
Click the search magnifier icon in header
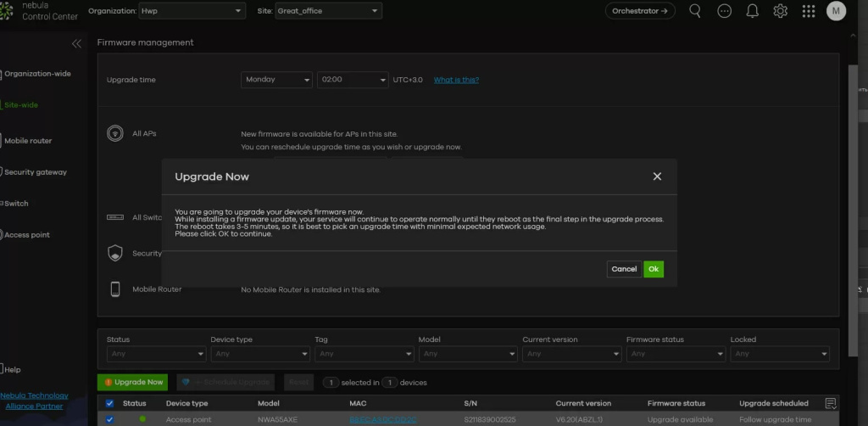(695, 11)
